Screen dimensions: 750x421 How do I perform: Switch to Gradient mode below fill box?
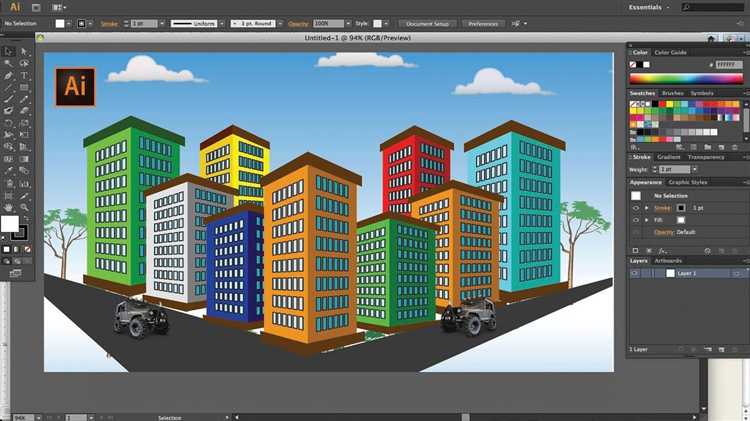point(17,249)
